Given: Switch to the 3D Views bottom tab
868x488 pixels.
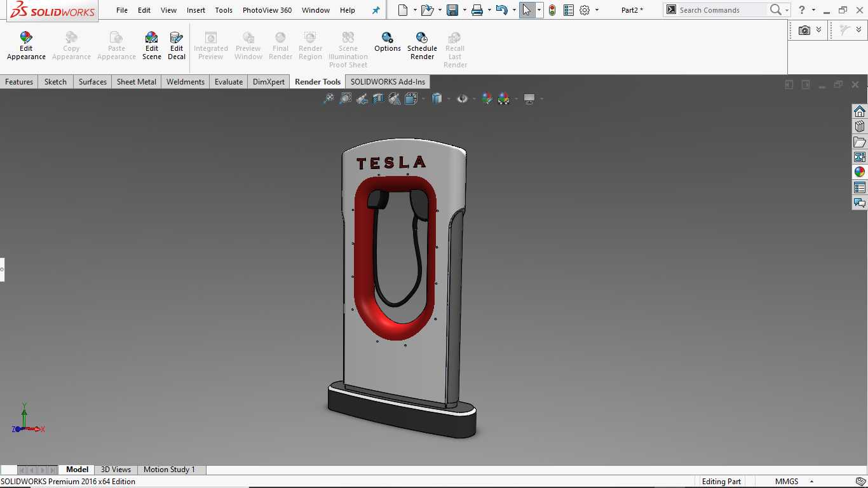Looking at the screenshot, I should (x=116, y=470).
